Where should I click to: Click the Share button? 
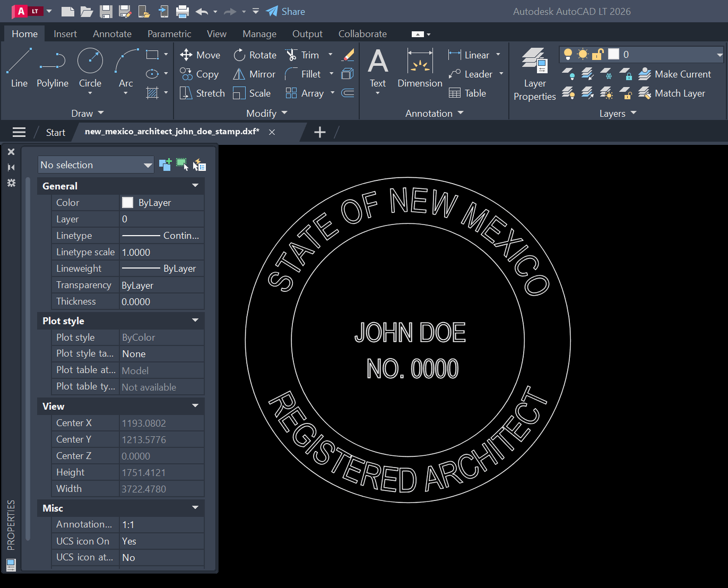pos(285,12)
